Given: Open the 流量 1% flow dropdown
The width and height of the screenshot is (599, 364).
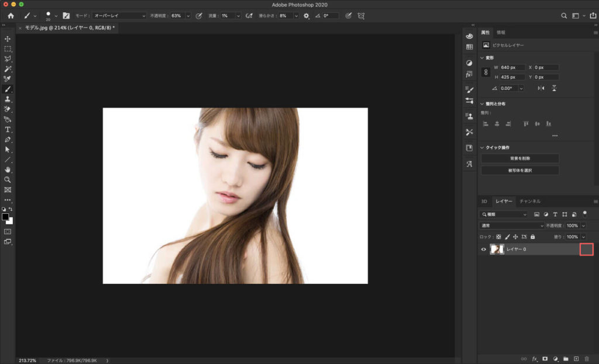Looking at the screenshot, I should tap(238, 16).
